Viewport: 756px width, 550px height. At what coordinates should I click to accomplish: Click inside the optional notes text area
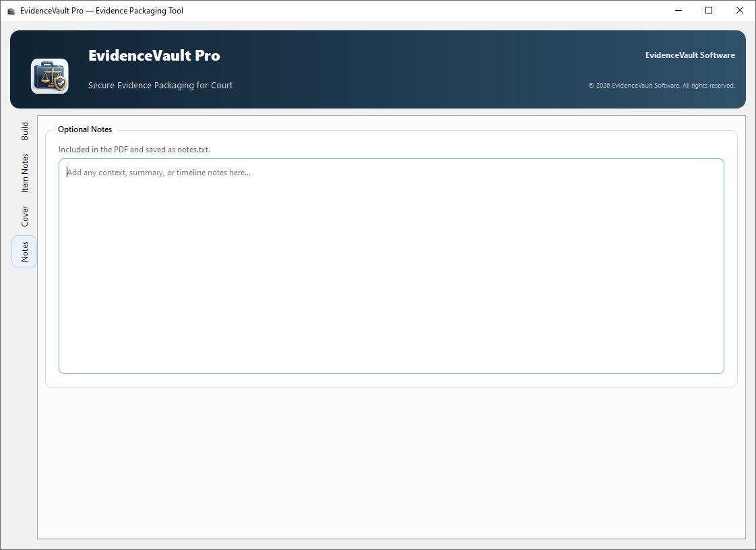[x=391, y=266]
